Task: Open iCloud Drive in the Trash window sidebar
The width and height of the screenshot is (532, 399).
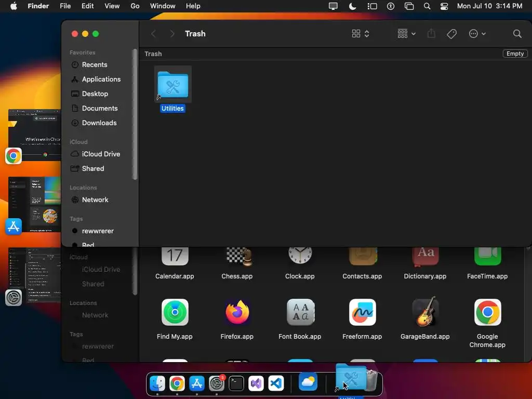Action: [x=101, y=154]
